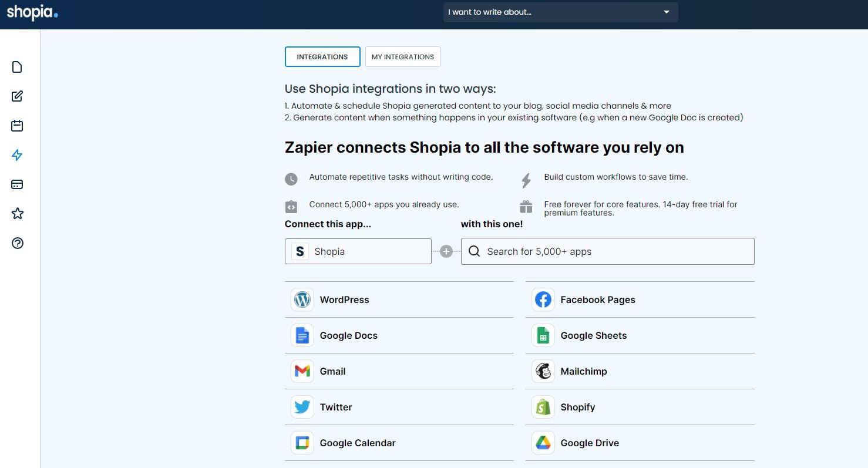The height and width of the screenshot is (468, 868).
Task: Open the Gmail integration link
Action: [x=399, y=371]
